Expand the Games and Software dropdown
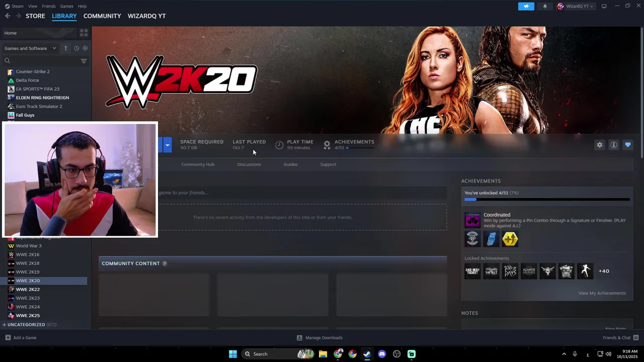 (31, 48)
